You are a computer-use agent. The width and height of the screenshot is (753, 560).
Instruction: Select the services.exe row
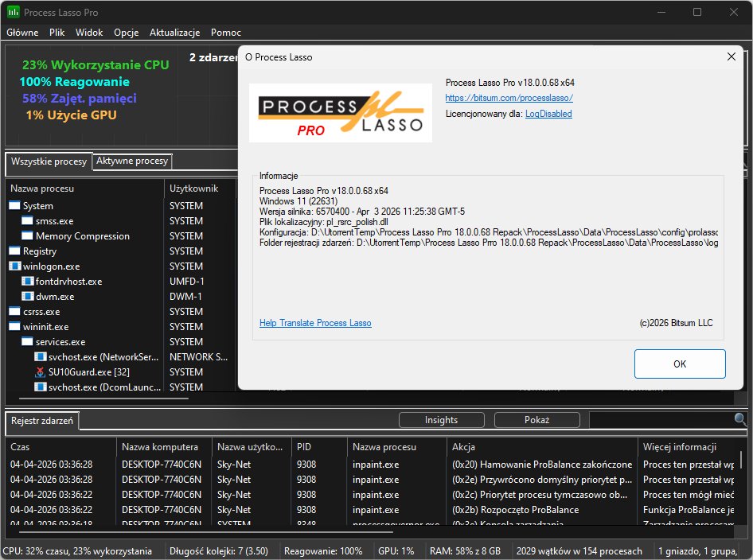point(122,342)
